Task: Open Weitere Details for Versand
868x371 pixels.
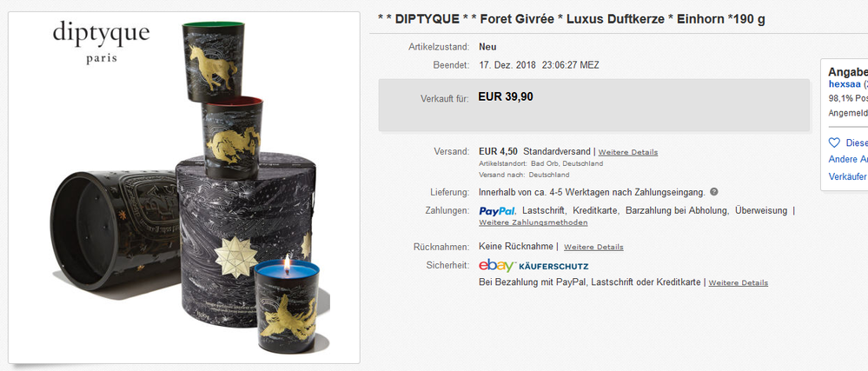Action: pyautogui.click(x=627, y=152)
